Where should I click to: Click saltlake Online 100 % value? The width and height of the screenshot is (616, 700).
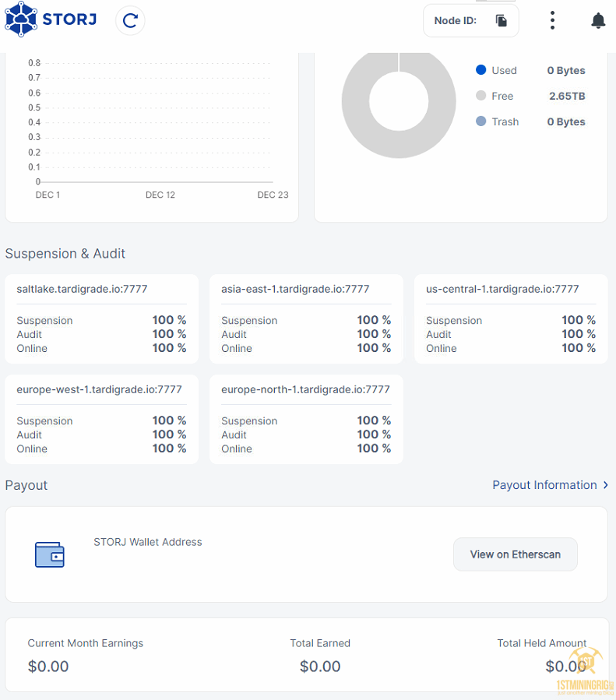pyautogui.click(x=169, y=348)
